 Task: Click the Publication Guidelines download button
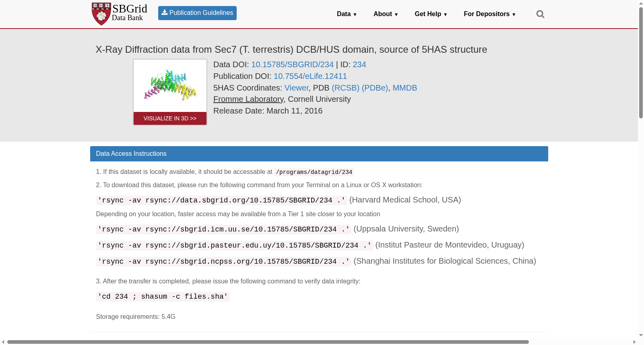[197, 13]
